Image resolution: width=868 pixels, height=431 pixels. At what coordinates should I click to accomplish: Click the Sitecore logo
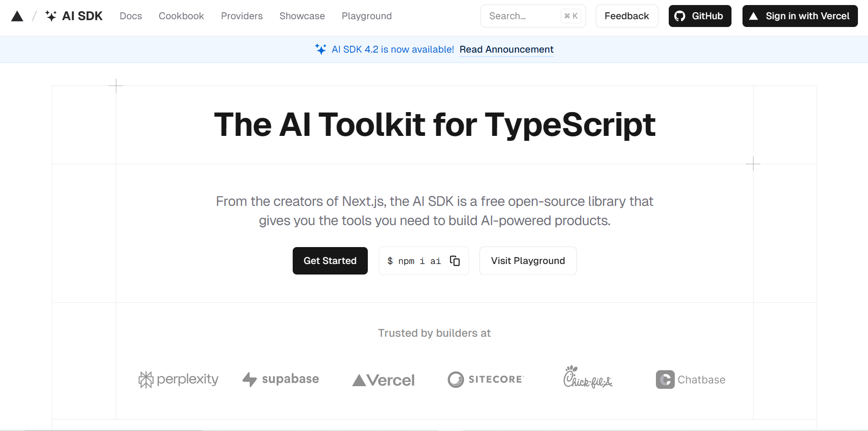pyautogui.click(x=486, y=379)
